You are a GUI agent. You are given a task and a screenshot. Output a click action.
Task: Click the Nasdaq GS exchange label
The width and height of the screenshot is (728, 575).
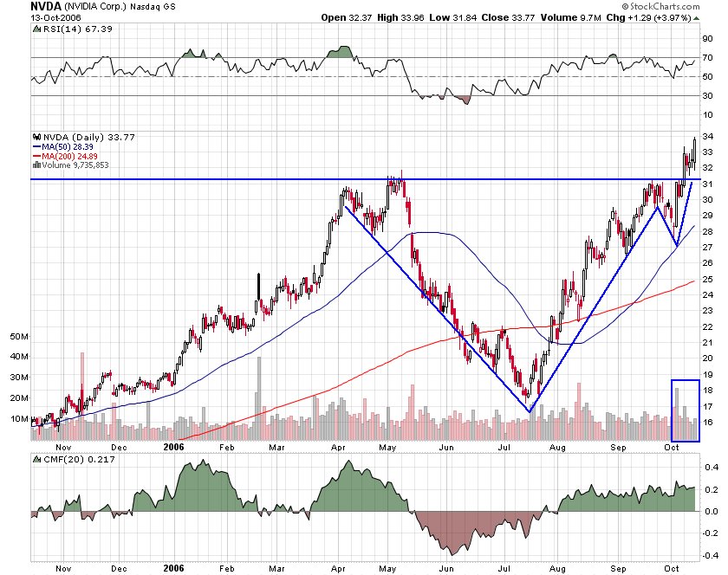click(153, 7)
